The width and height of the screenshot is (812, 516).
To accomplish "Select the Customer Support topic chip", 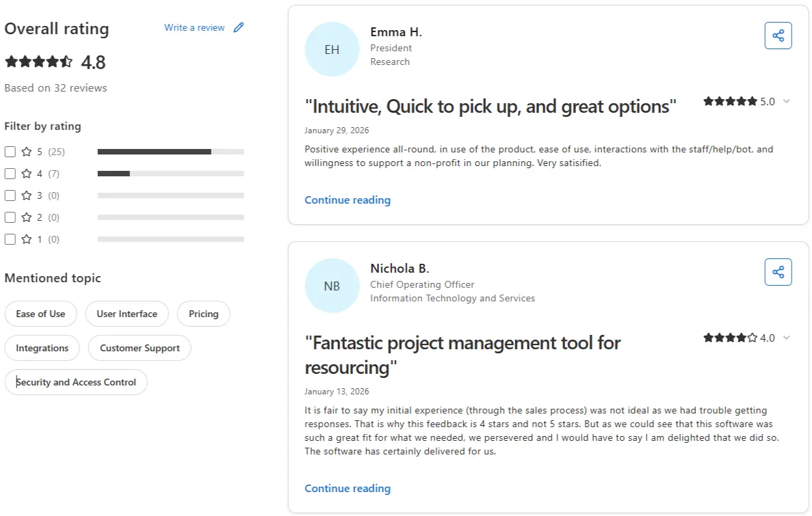I will (x=140, y=348).
